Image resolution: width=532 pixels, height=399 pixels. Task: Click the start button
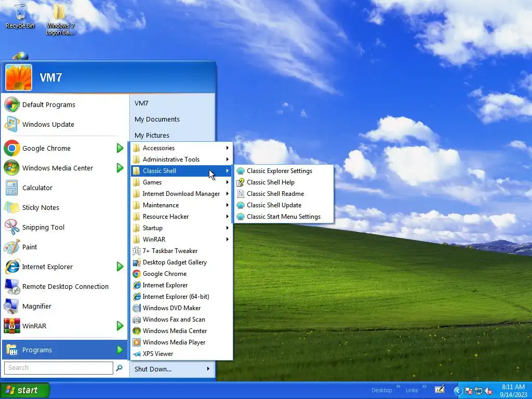click(25, 390)
